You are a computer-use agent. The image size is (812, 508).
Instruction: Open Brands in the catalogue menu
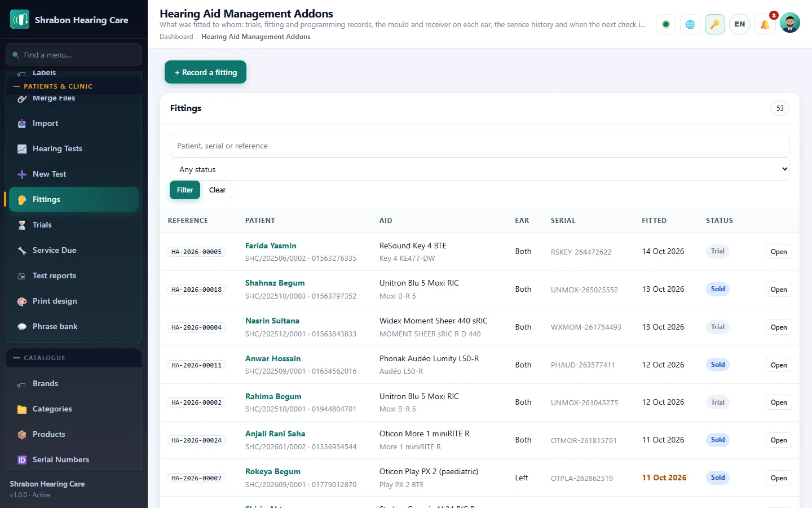point(74,384)
